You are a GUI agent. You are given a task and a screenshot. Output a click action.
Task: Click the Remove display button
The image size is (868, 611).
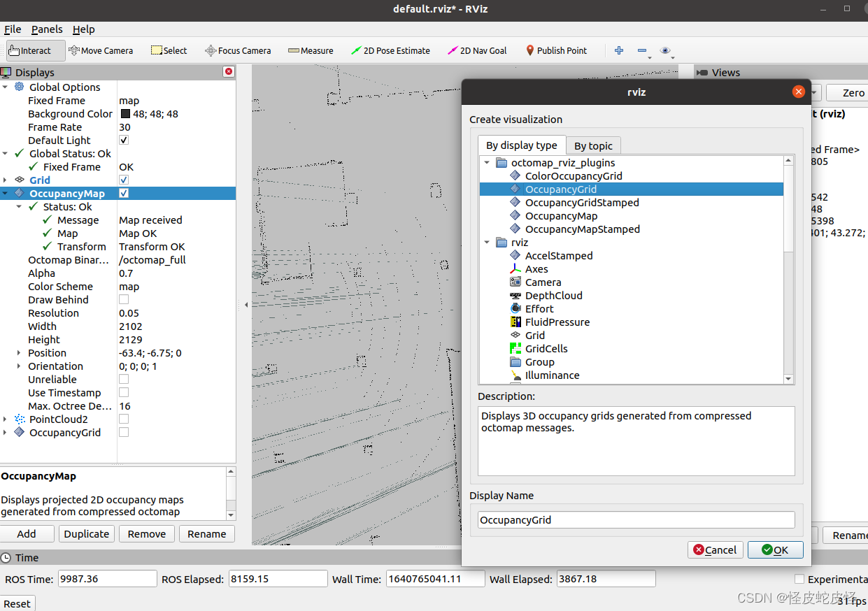point(147,534)
